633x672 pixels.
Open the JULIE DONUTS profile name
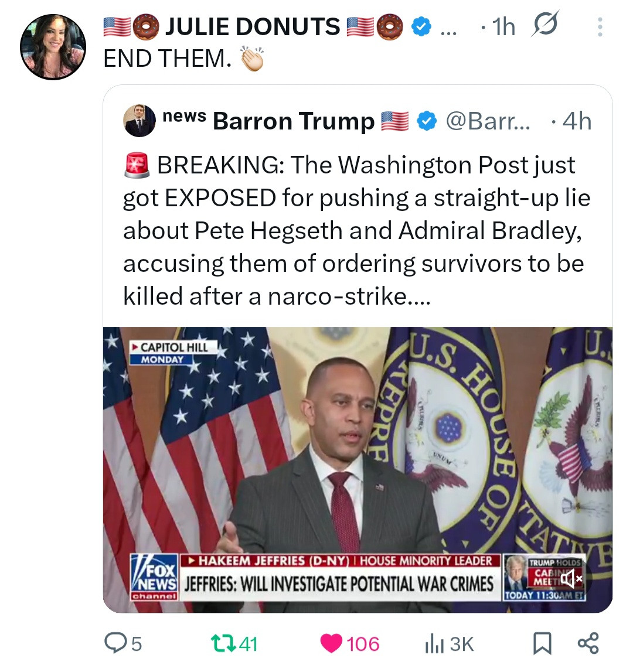[x=252, y=27]
